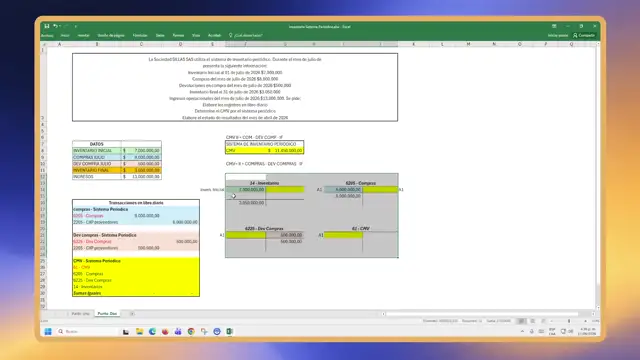This screenshot has height=360, width=640.
Task: Click the Compartir button
Action: click(584, 36)
